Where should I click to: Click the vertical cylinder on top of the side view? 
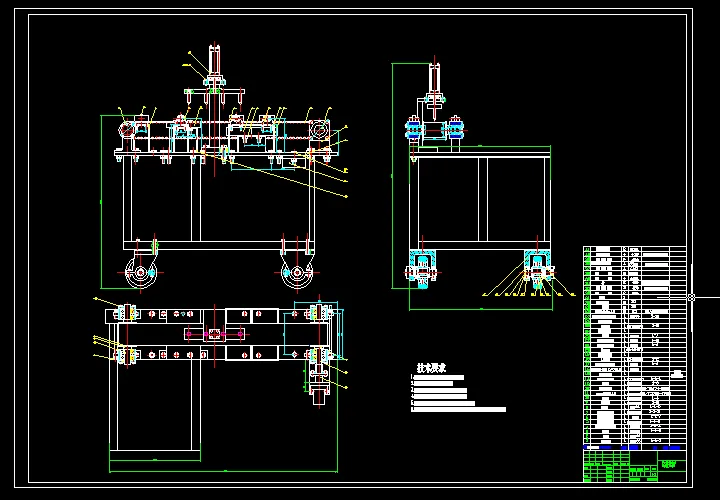pos(435,78)
